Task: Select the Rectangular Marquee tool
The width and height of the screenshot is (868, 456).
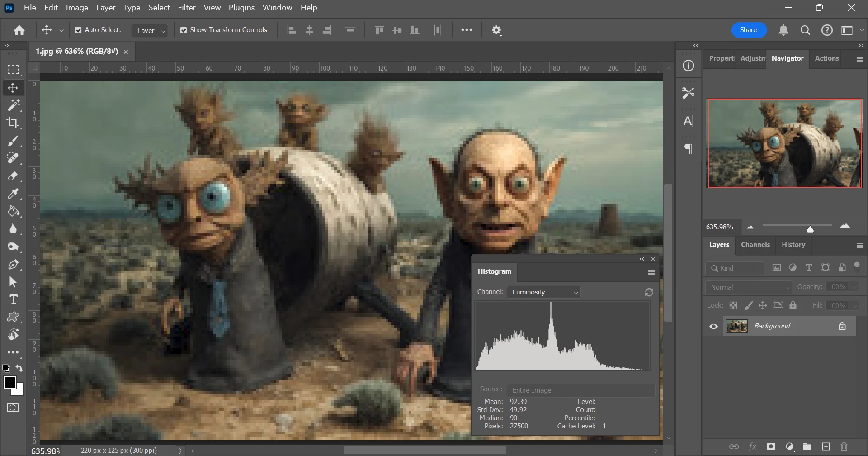Action: coord(13,70)
